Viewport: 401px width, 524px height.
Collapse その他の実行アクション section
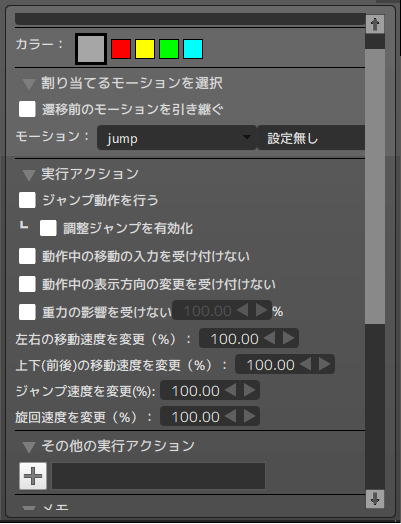click(29, 447)
